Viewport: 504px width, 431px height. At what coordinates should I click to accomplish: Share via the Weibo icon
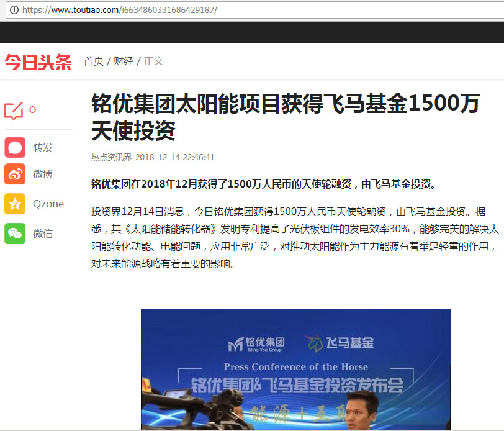pos(15,174)
